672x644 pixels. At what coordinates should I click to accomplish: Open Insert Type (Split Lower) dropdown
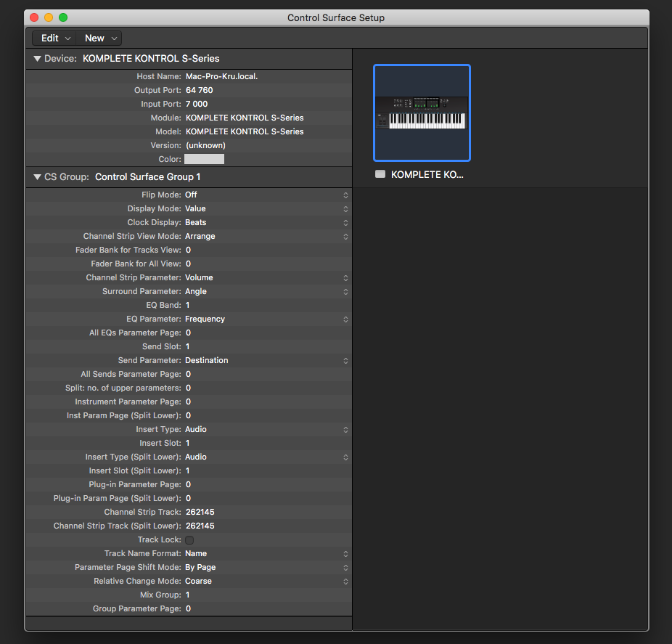(266, 457)
